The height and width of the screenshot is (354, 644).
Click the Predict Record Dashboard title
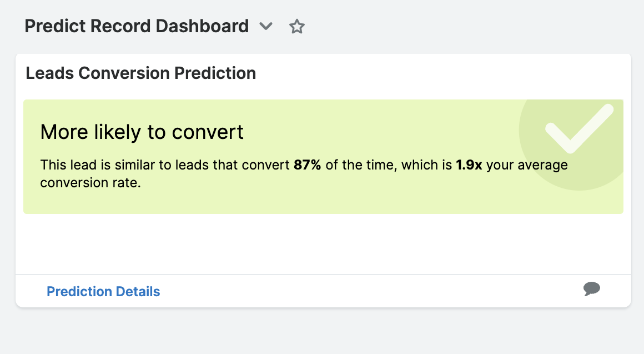click(x=137, y=26)
